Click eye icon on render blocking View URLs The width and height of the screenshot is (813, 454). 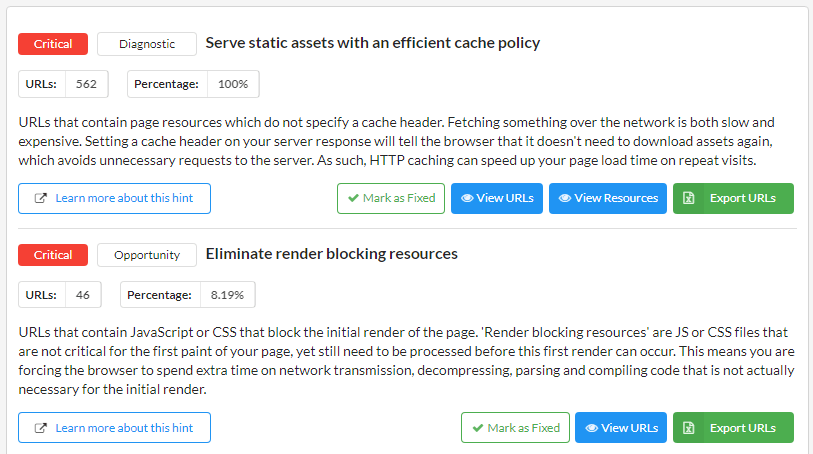592,428
